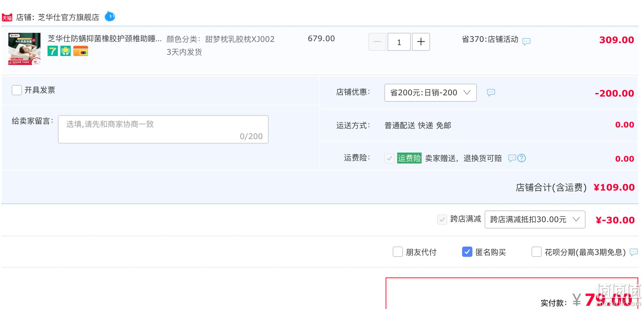Click the subtotal 309.00
The height and width of the screenshot is (309, 644).
pos(617,40)
